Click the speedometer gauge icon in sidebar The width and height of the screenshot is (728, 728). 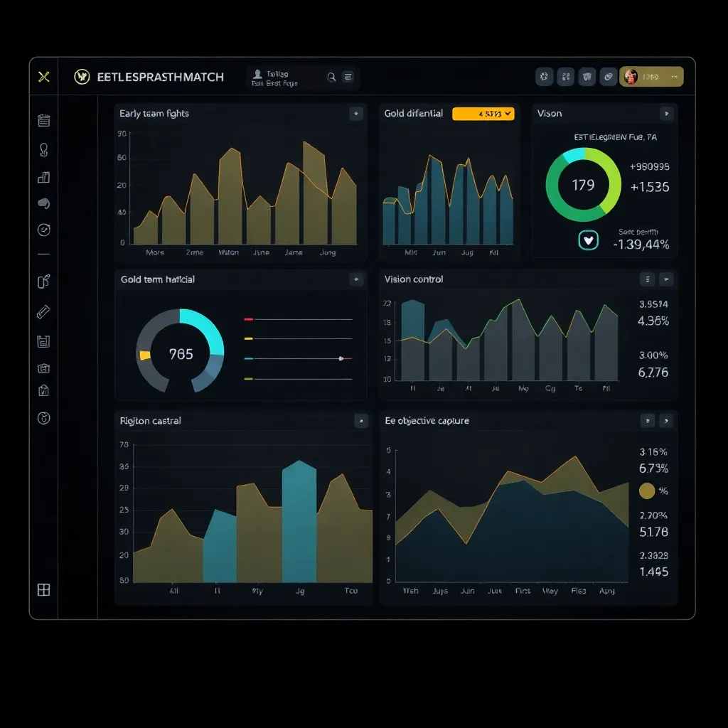pos(43,230)
